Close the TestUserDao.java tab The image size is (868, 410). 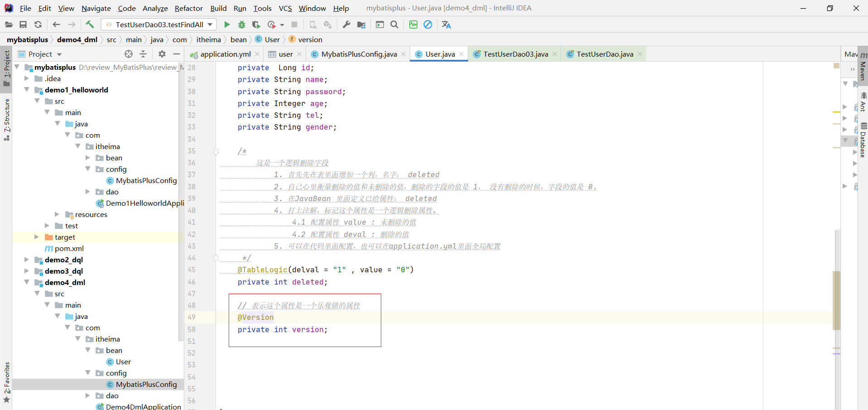click(x=640, y=54)
